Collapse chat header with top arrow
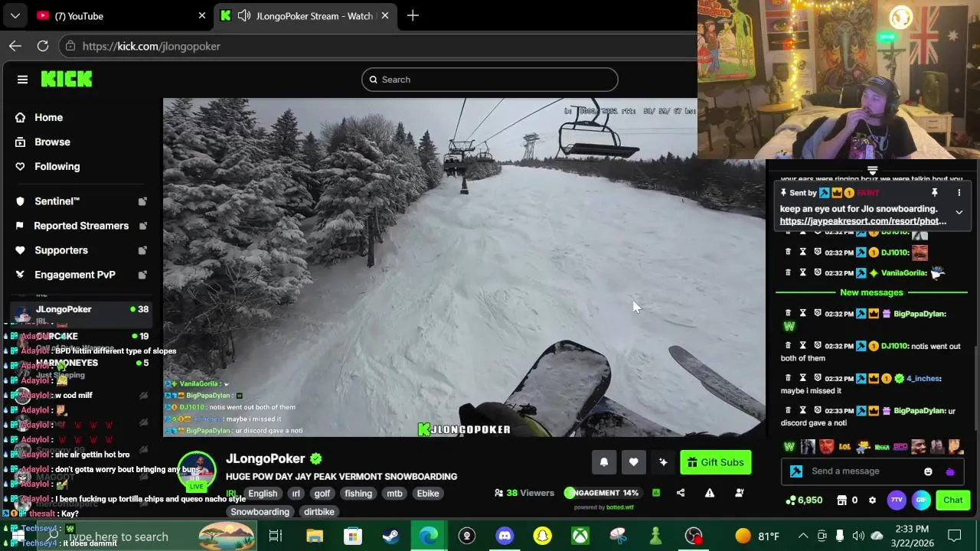 pos(872,170)
